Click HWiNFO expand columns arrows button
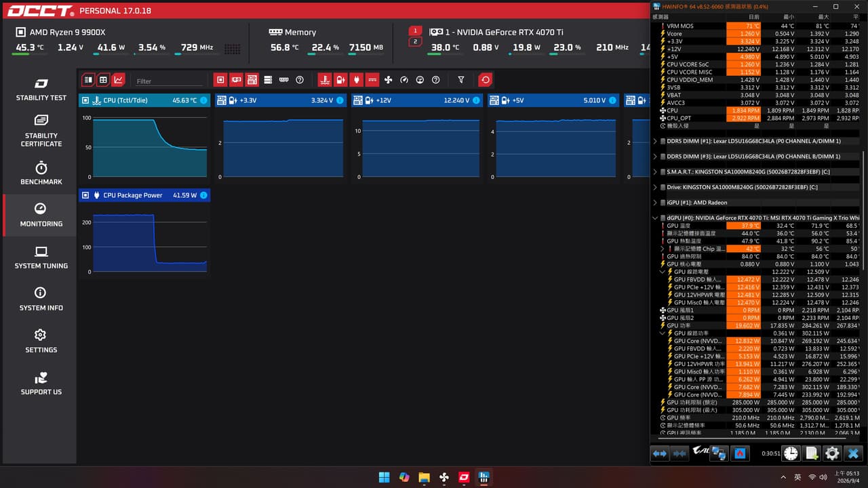The width and height of the screenshot is (868, 488). [x=659, y=453]
